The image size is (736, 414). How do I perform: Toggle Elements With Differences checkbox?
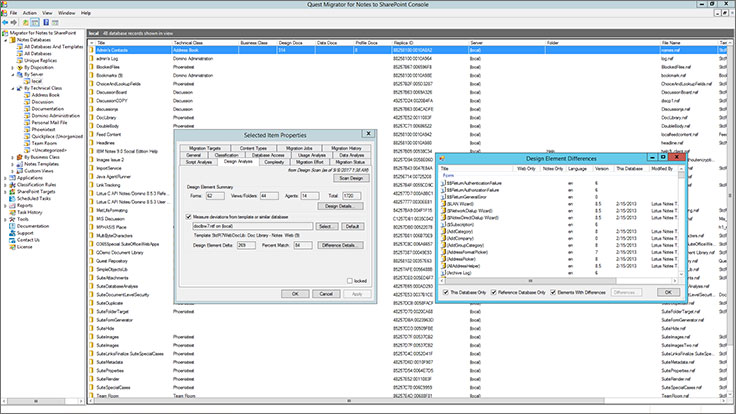[553, 292]
